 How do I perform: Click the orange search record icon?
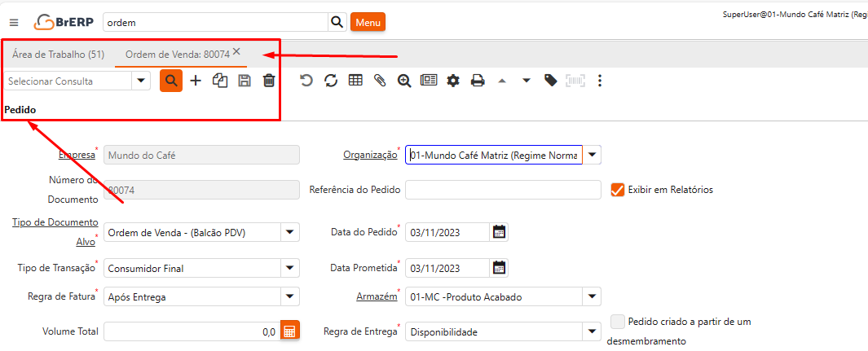coord(171,81)
